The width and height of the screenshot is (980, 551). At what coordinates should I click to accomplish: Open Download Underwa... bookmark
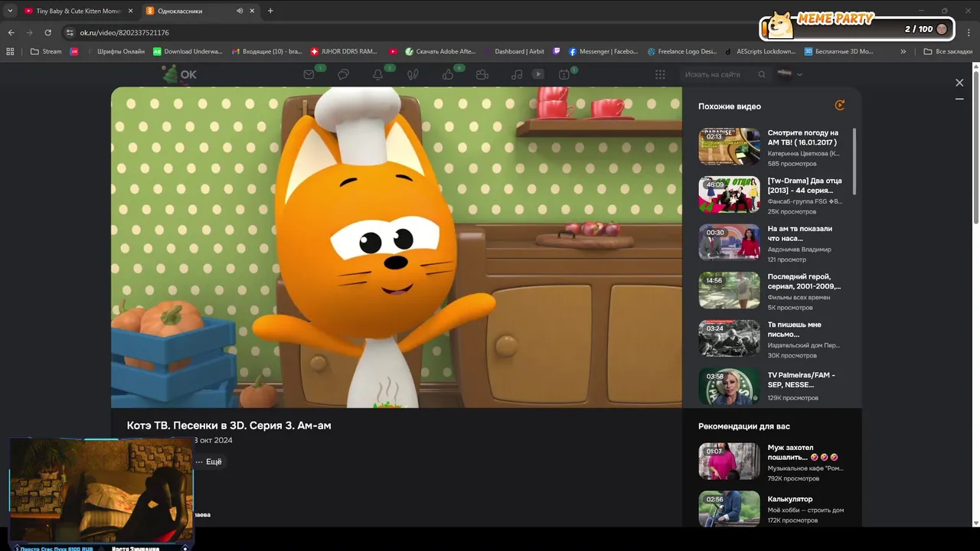[x=188, y=51]
